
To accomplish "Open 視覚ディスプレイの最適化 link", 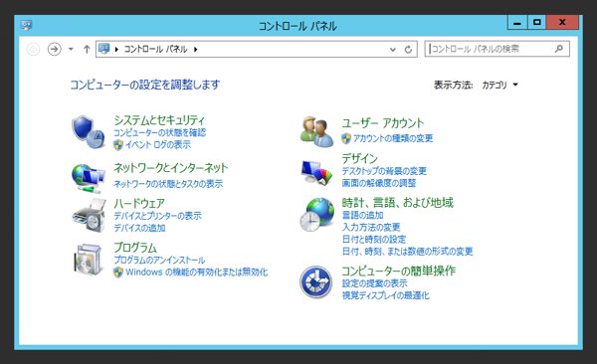I will 385,295.
